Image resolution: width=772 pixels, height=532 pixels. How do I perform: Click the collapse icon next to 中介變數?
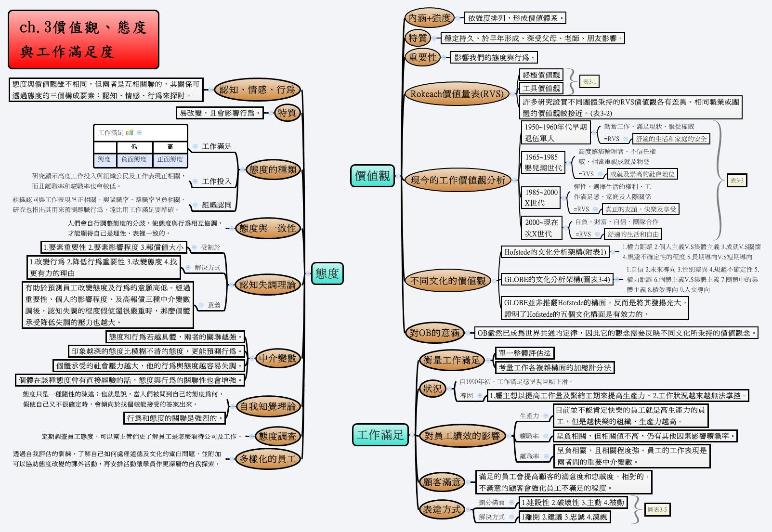252,359
